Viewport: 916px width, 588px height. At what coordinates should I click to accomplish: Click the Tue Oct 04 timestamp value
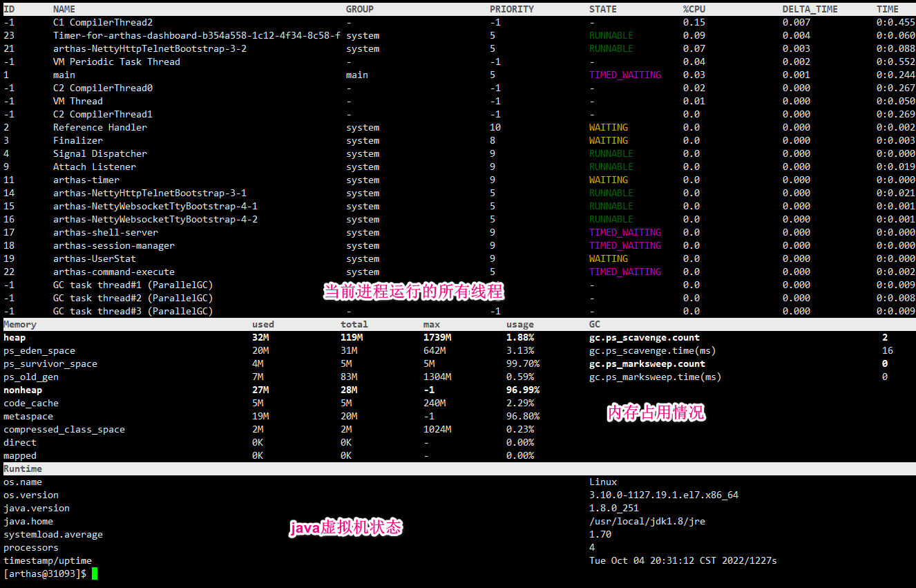tap(683, 560)
